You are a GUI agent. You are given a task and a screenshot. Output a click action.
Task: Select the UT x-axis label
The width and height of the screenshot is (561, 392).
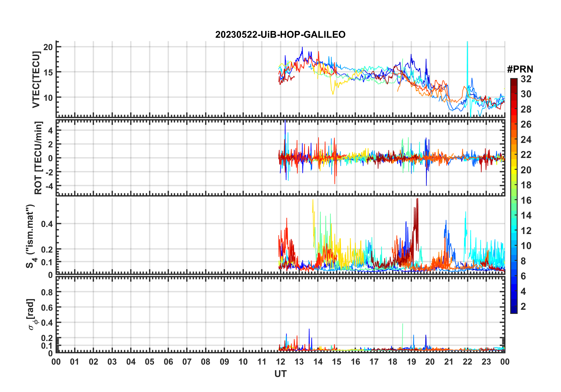tap(280, 374)
